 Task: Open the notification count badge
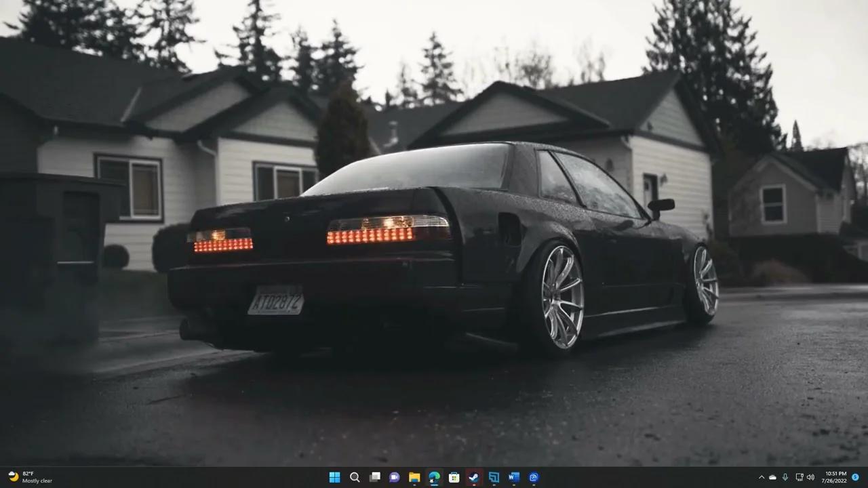coord(855,477)
